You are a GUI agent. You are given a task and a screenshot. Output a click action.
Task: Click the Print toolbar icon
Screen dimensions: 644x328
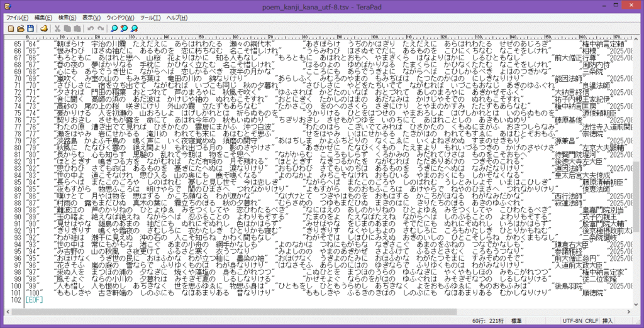[44, 28]
